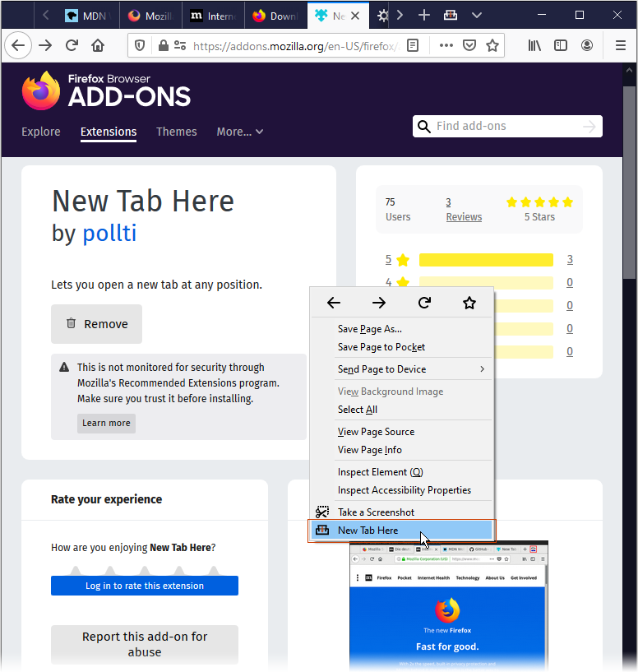Click the context menu Reload icon
Screen dimensions: 638x672
click(424, 303)
